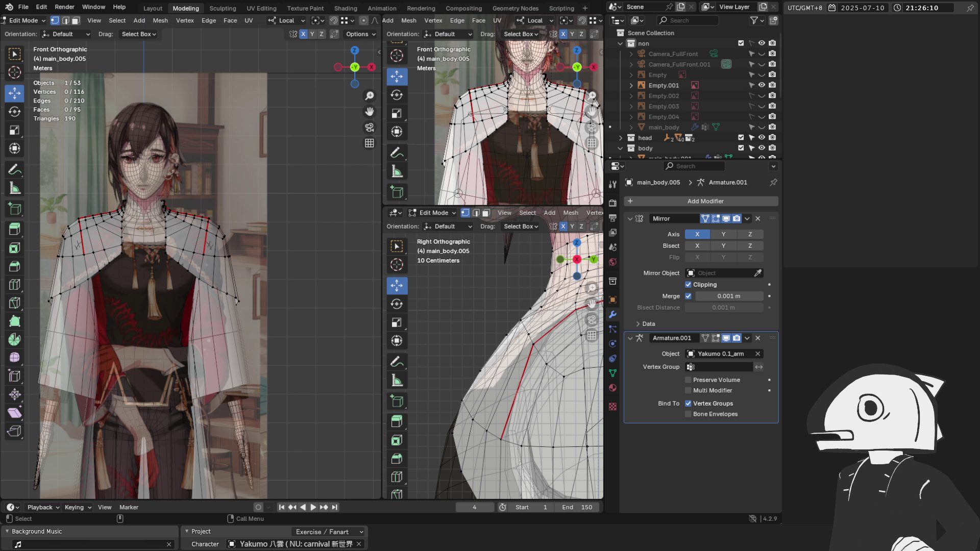Enable Multi Modifier checkbox

(x=688, y=390)
